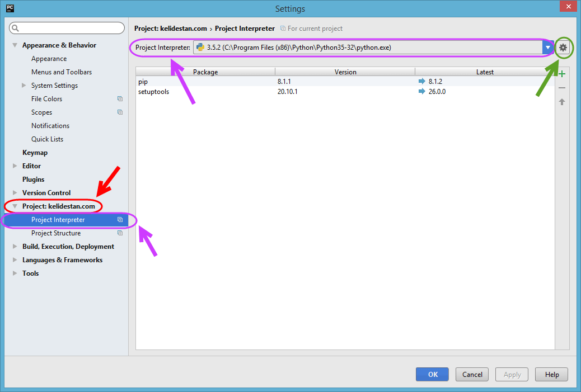Click the search magnifier icon
The image size is (581, 392).
tap(15, 28)
